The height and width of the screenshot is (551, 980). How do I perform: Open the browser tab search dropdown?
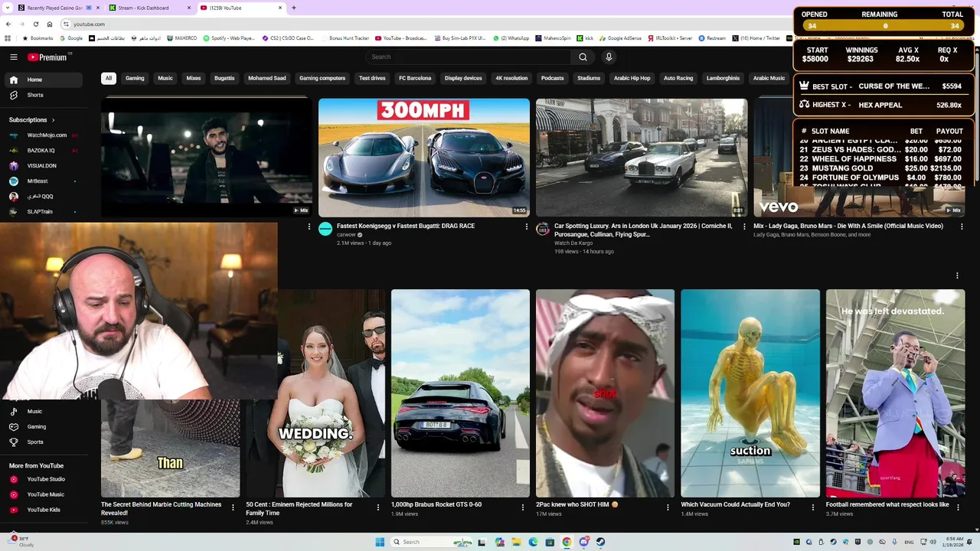tap(7, 8)
